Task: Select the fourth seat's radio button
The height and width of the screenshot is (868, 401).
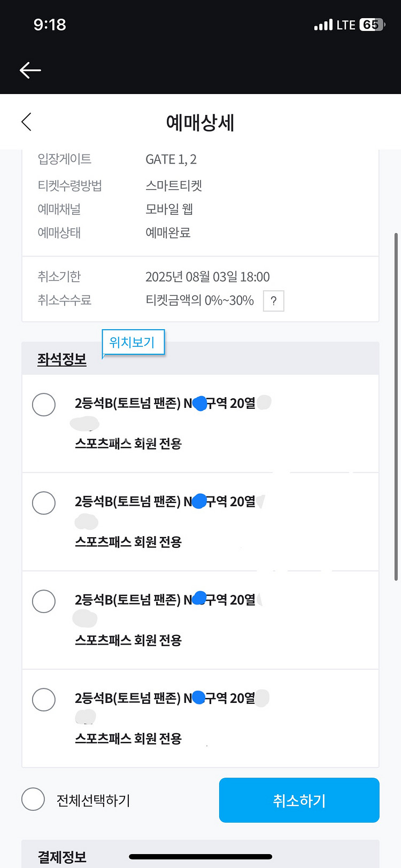Action: coord(44,700)
